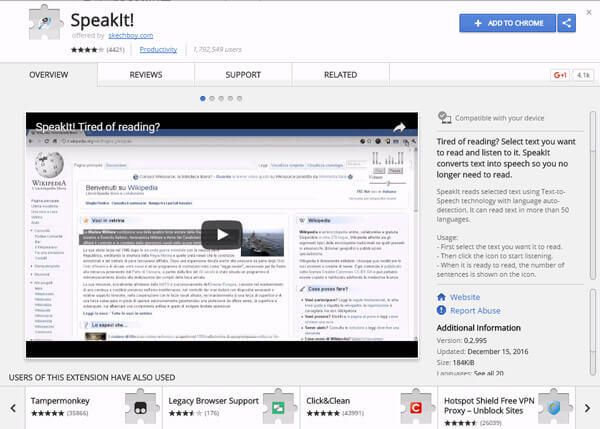This screenshot has width=600, height=429.
Task: Click the video title 'SpeakIt! Tired of reading?'
Action: (98, 127)
